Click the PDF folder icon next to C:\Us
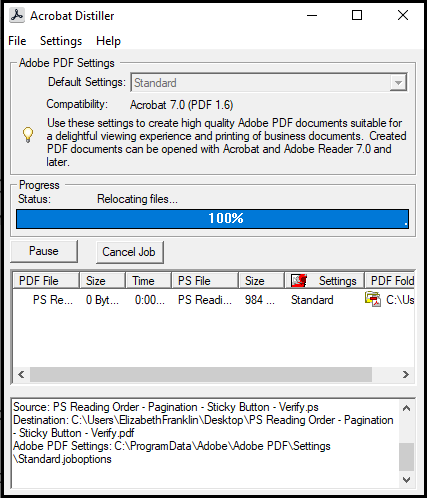 tap(373, 299)
